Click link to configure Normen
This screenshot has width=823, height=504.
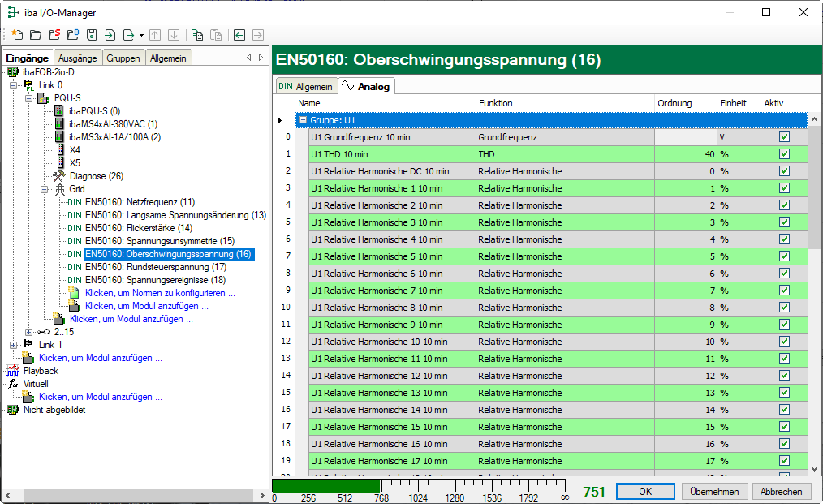(160, 293)
